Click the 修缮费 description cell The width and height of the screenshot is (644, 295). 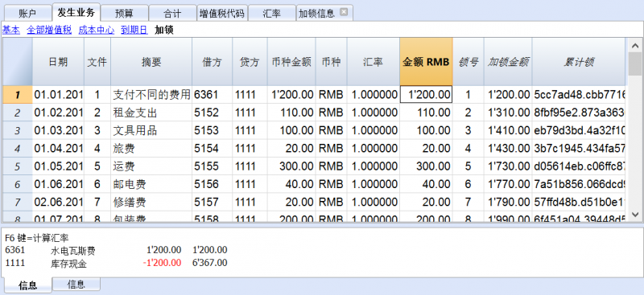click(151, 203)
